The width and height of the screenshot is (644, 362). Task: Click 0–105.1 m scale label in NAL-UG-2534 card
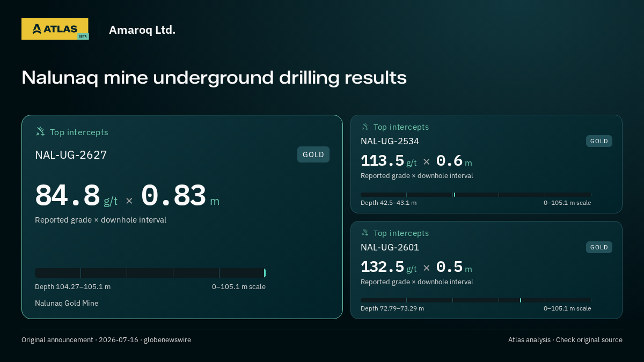[x=567, y=203]
